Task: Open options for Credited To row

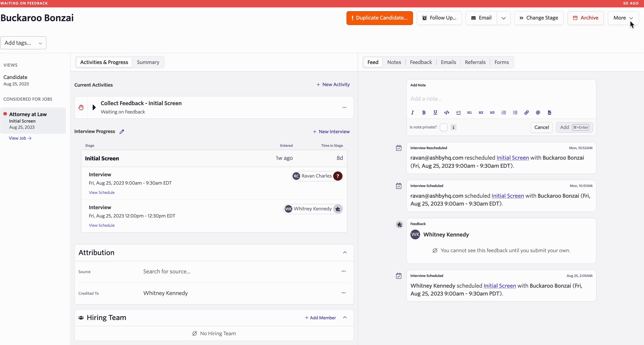Action: (x=343, y=293)
